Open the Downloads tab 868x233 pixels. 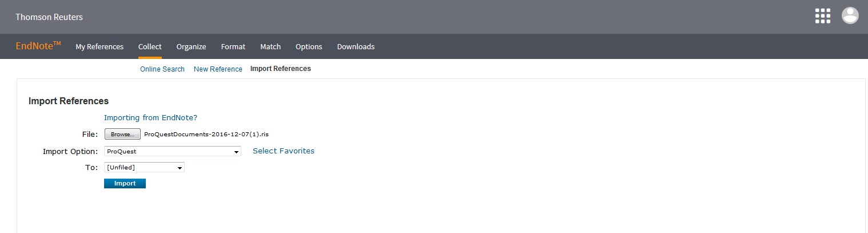click(x=356, y=47)
